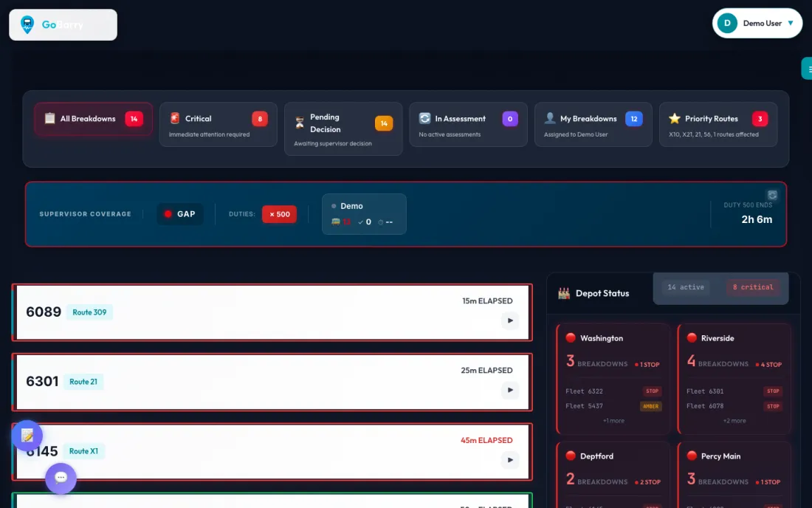This screenshot has height=508, width=812.
Task: Click the STOP tag for Fleet 6322
Action: (652, 391)
